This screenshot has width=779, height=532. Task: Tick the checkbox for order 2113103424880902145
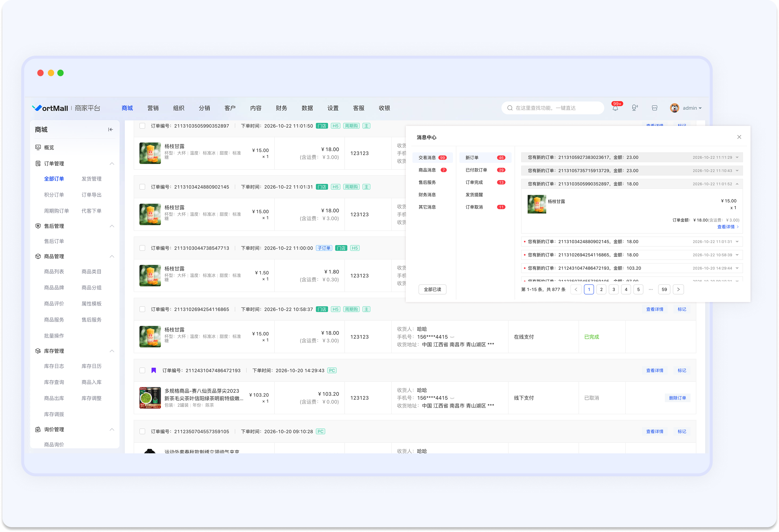[142, 187]
